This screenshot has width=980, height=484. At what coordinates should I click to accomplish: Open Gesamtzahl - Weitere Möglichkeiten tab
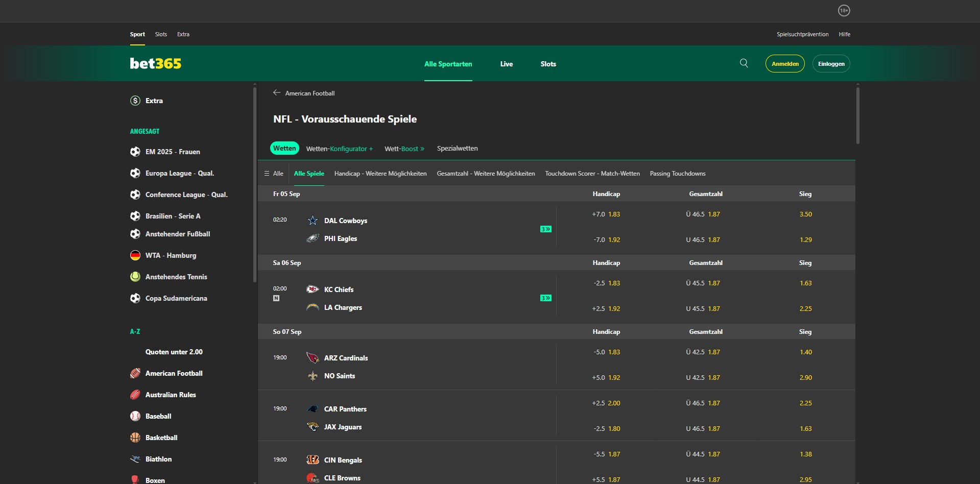tap(486, 174)
